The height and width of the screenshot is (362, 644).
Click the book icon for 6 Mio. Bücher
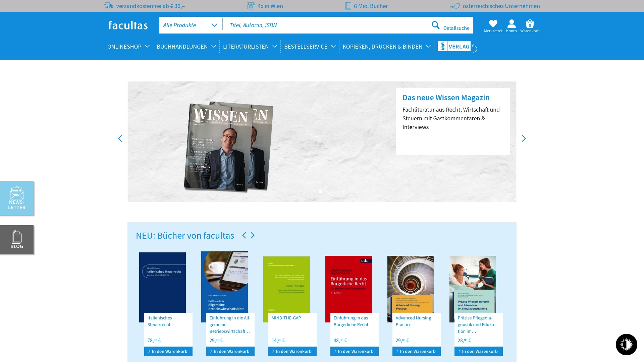click(x=348, y=6)
